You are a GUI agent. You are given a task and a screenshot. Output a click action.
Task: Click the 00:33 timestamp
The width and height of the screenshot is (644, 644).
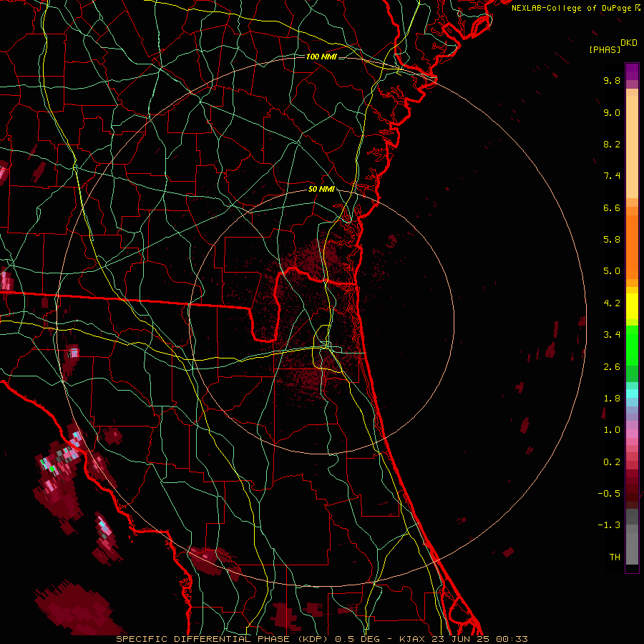512,639
